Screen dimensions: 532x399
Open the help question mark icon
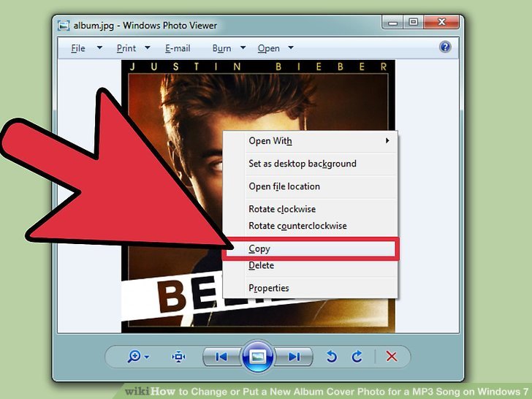445,47
